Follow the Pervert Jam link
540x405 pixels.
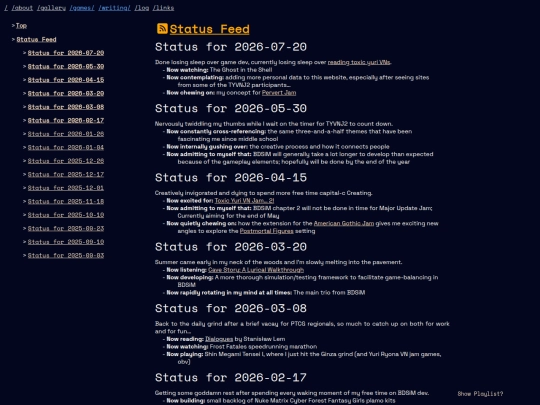click(279, 93)
